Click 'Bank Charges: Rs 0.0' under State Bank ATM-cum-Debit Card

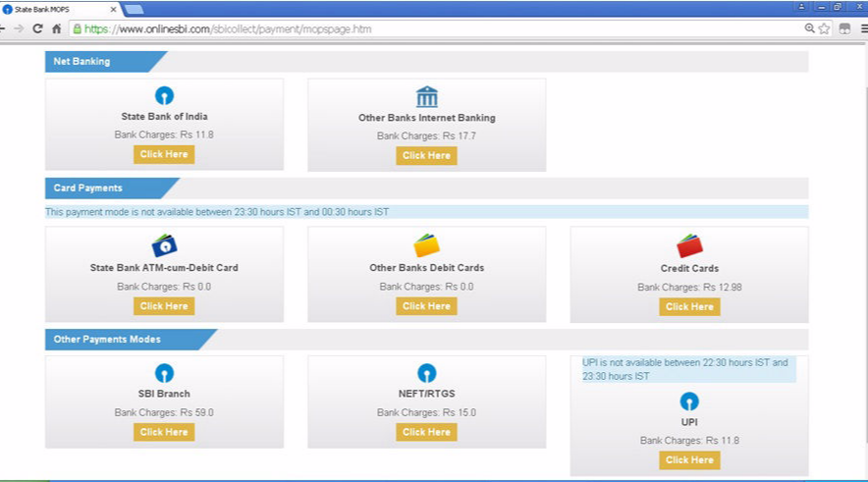pos(164,287)
